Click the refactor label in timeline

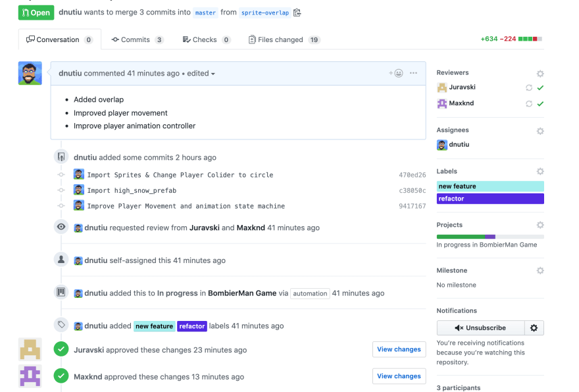(192, 326)
